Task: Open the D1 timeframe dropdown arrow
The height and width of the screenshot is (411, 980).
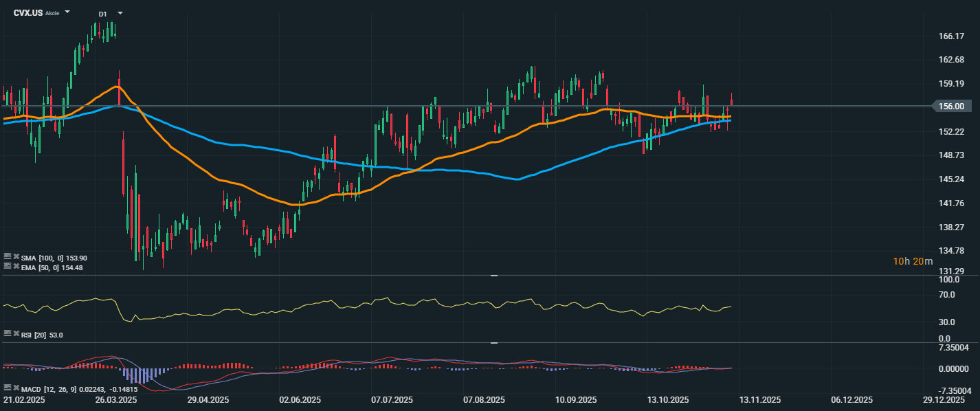Action: point(120,13)
